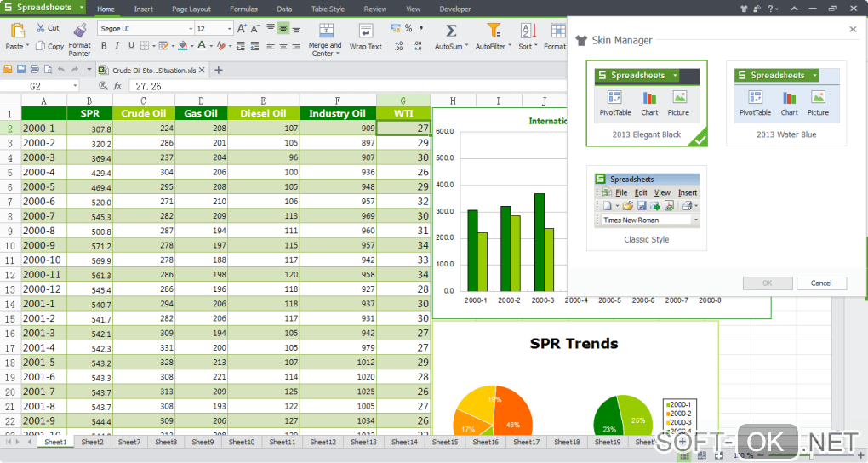Select the Classic Style skin
This screenshot has height=463, width=868.
pyautogui.click(x=647, y=209)
